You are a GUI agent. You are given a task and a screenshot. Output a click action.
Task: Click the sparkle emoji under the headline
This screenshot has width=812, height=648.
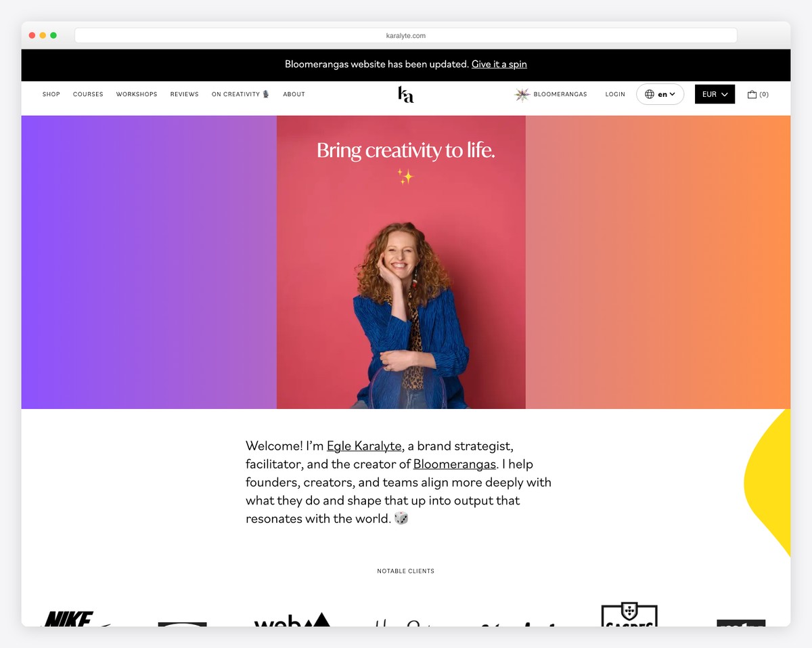(405, 177)
